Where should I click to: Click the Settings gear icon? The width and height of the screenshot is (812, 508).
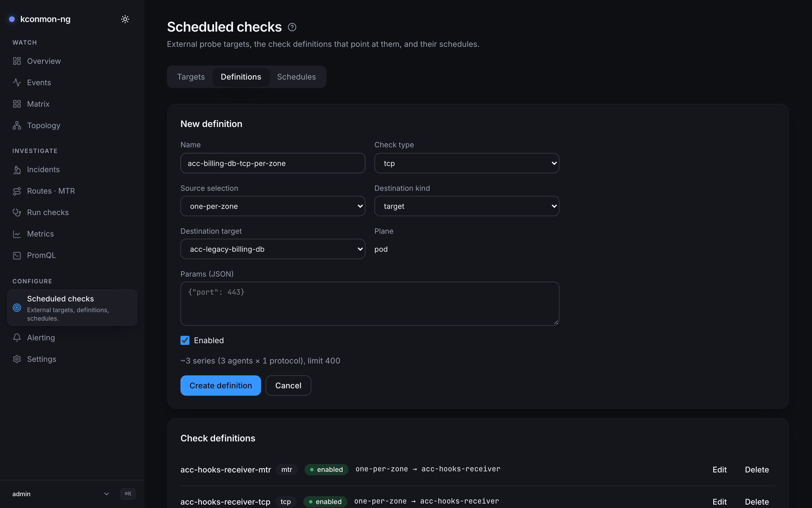coord(17,359)
